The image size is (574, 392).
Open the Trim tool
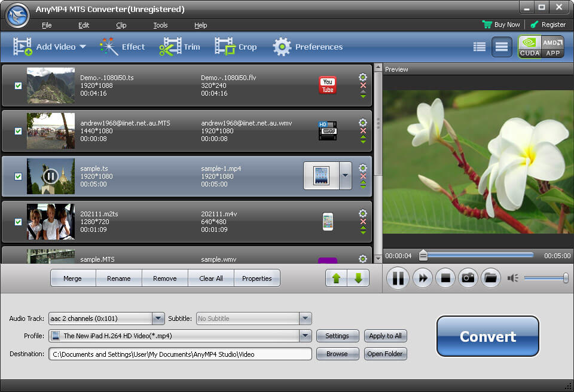(x=180, y=47)
